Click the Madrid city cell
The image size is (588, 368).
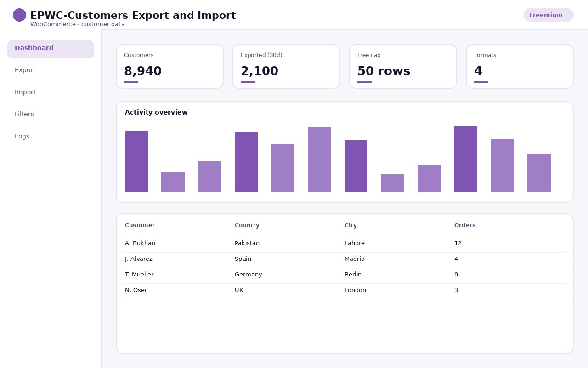pos(355,259)
